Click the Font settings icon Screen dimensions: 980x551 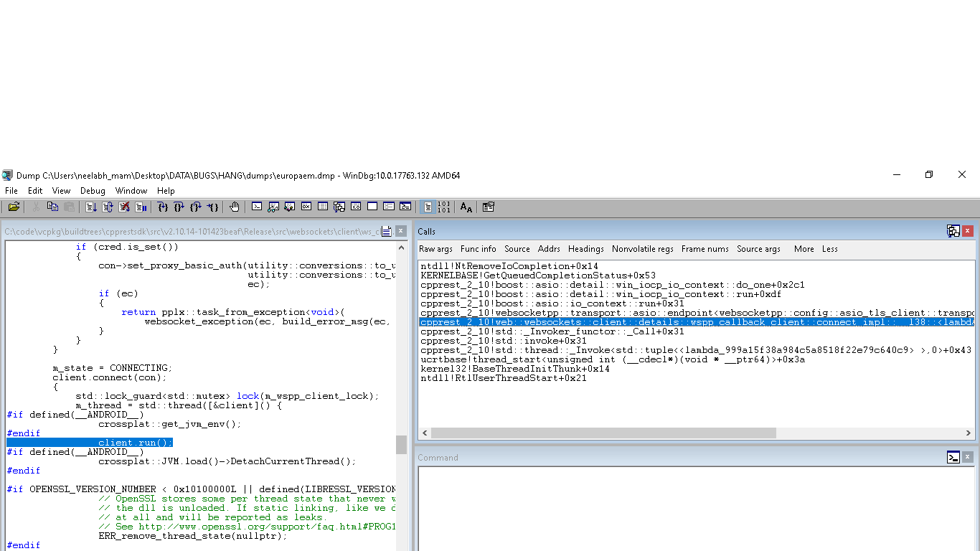[465, 207]
